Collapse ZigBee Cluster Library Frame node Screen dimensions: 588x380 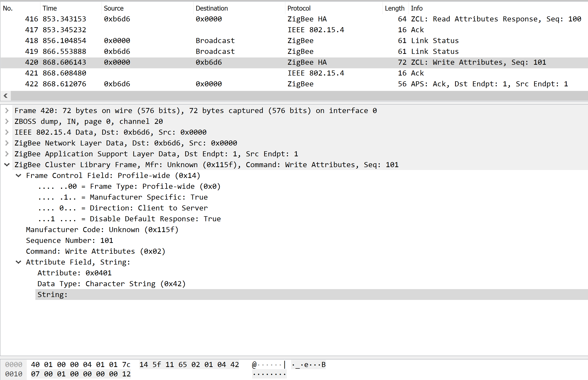7,165
